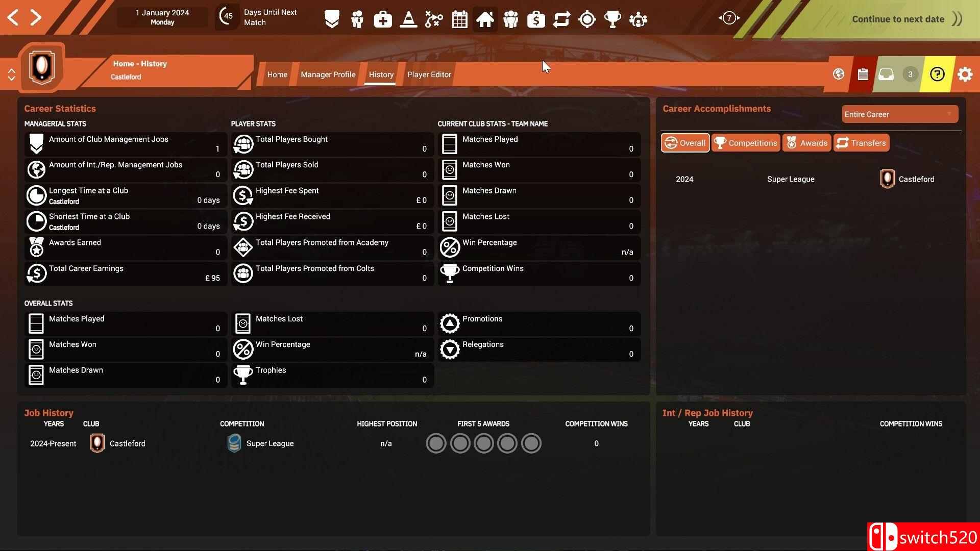The height and width of the screenshot is (551, 980).
Task: Click the Castleford club in Job History
Action: click(127, 443)
